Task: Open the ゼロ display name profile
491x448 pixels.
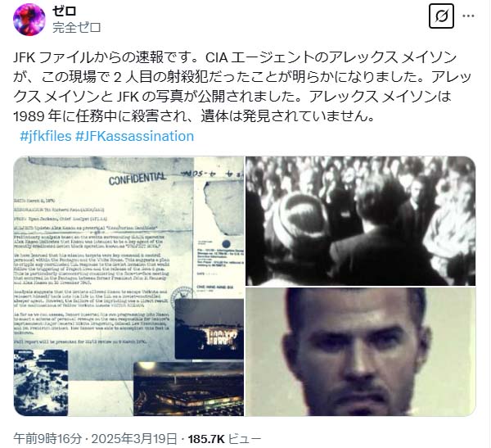Action: [x=64, y=11]
